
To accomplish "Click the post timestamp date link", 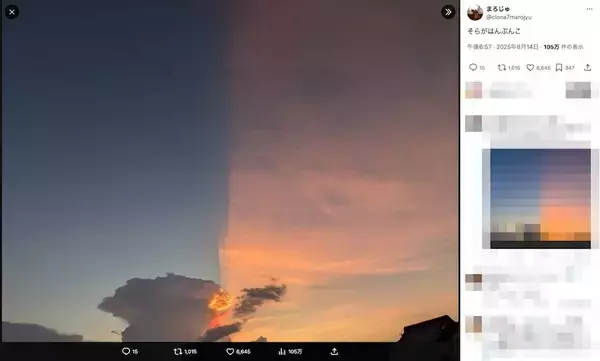I will [502, 47].
